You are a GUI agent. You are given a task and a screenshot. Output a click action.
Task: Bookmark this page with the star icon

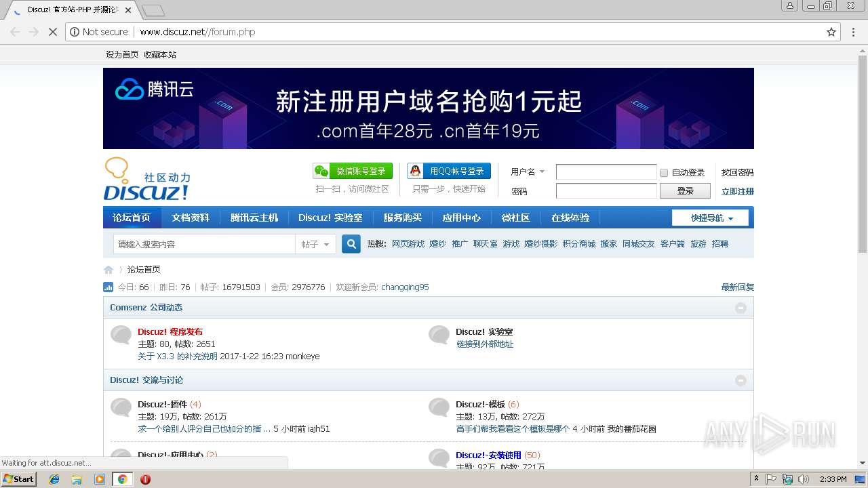pos(831,32)
